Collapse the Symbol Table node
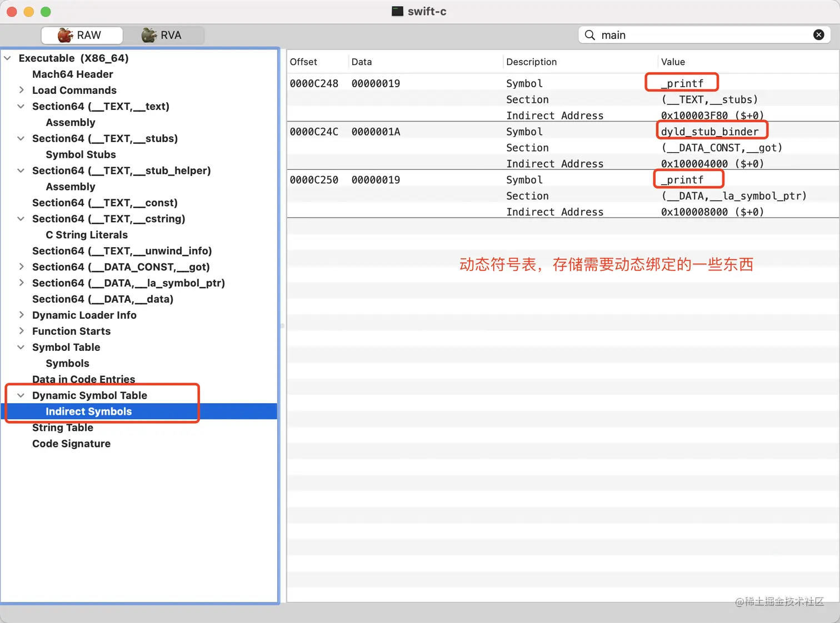This screenshot has height=623, width=840. tap(21, 347)
